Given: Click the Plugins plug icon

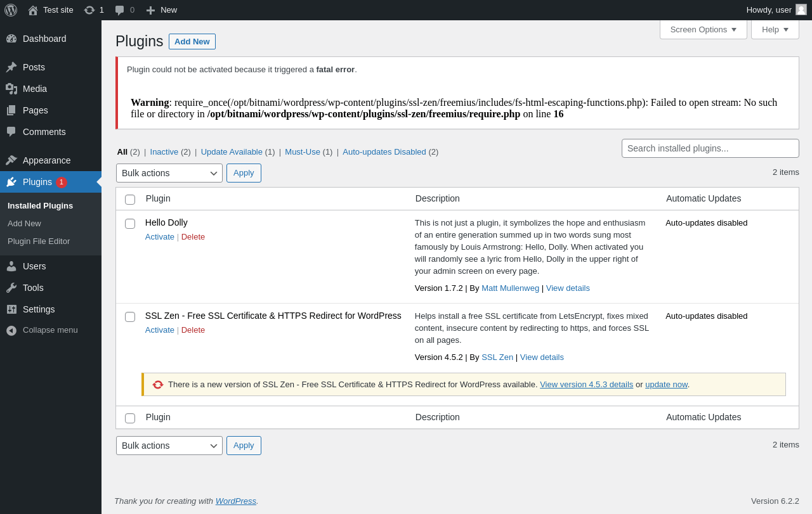Looking at the screenshot, I should pyautogui.click(x=11, y=182).
